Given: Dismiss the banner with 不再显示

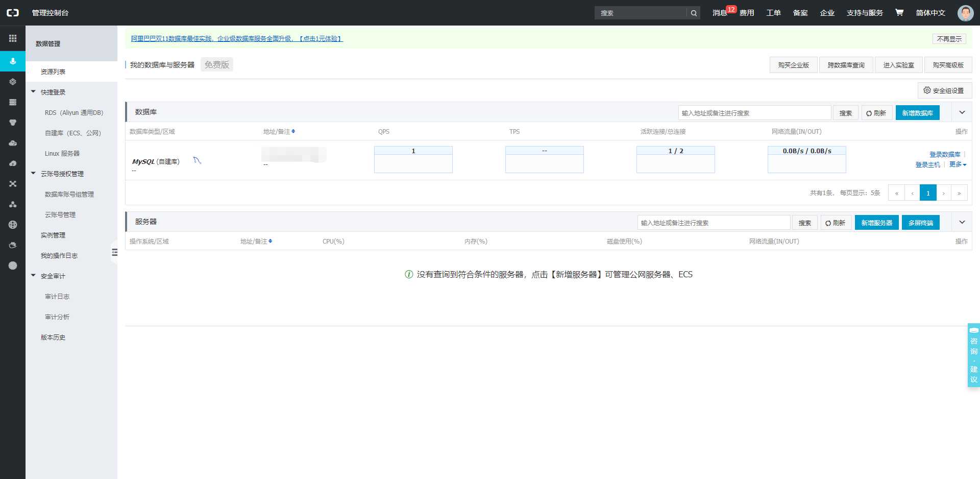Looking at the screenshot, I should click(949, 39).
